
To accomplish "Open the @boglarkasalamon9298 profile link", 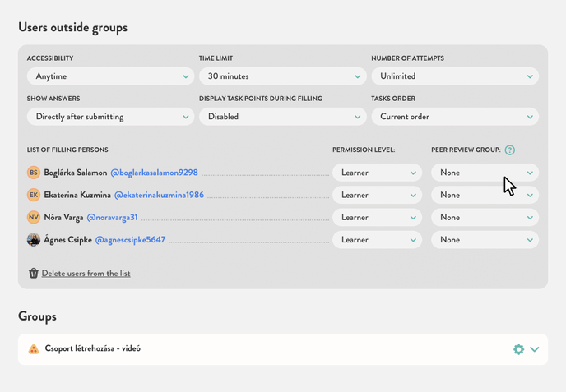I will pos(154,173).
